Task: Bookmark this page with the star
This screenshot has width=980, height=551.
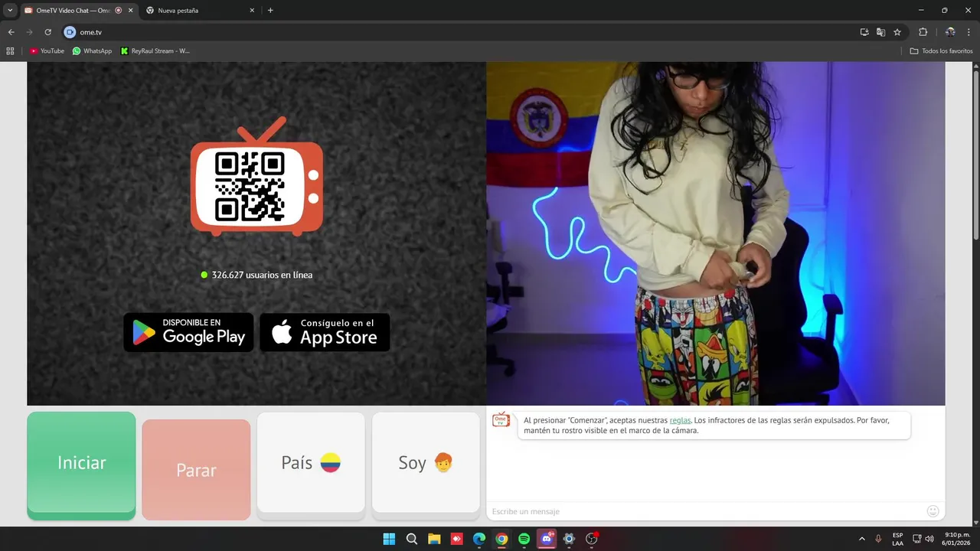Action: [x=897, y=32]
